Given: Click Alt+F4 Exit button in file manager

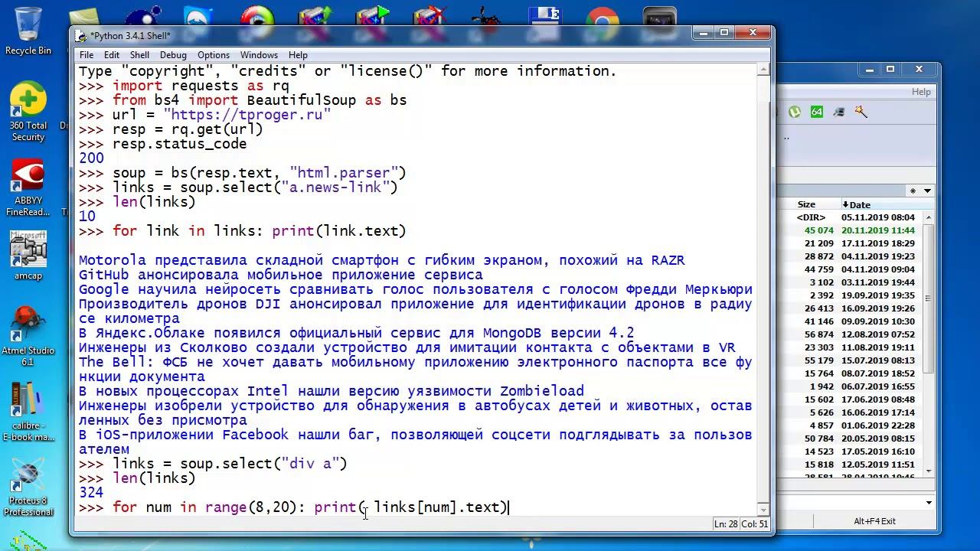Looking at the screenshot, I should coord(874,521).
